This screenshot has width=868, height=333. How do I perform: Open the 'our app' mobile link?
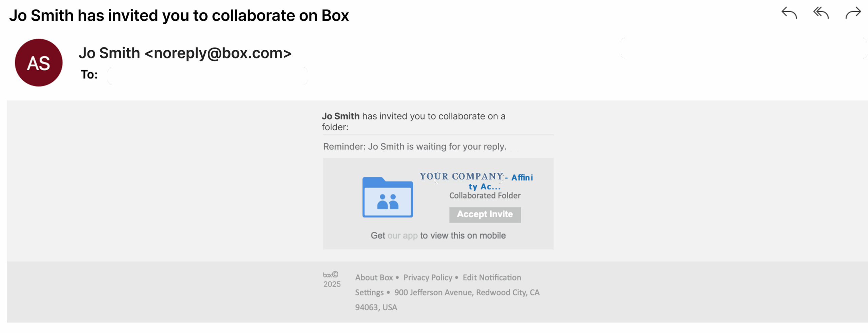coord(402,236)
